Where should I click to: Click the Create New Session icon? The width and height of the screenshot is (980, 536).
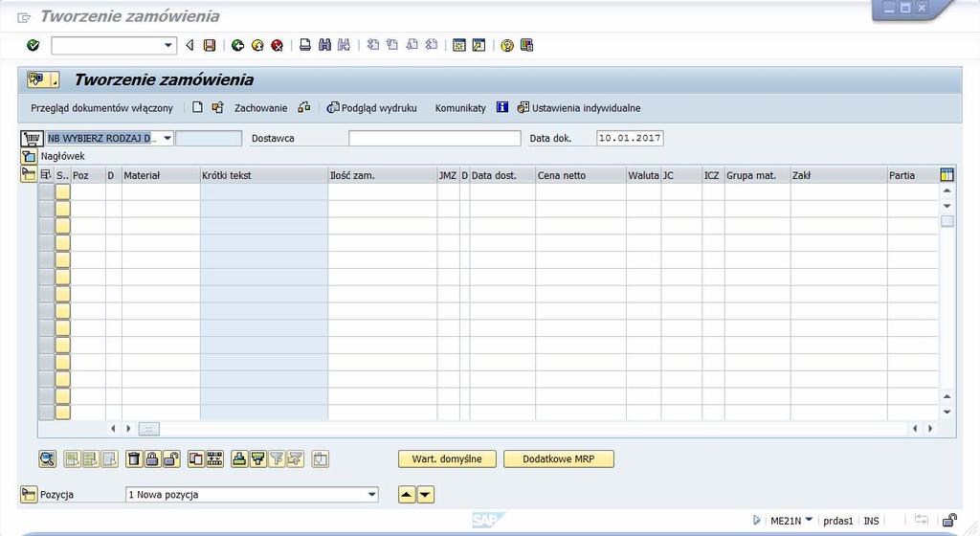[459, 45]
